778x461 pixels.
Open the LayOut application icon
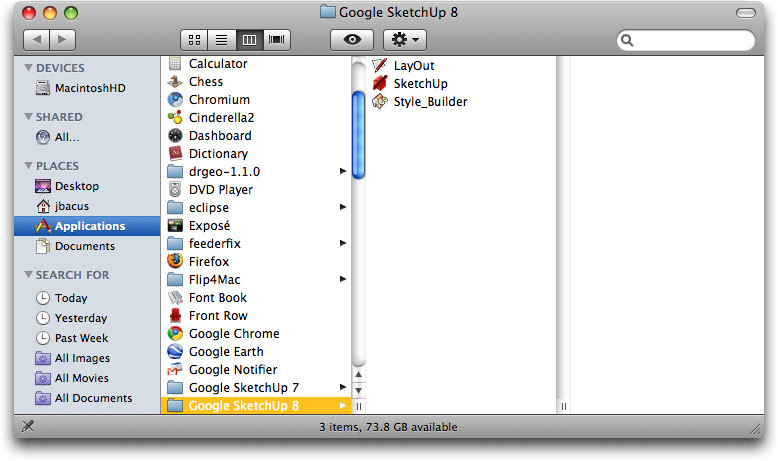click(380, 65)
